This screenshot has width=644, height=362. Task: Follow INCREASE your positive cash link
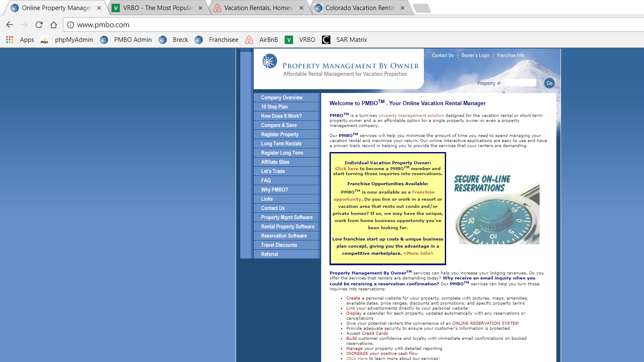(382, 353)
